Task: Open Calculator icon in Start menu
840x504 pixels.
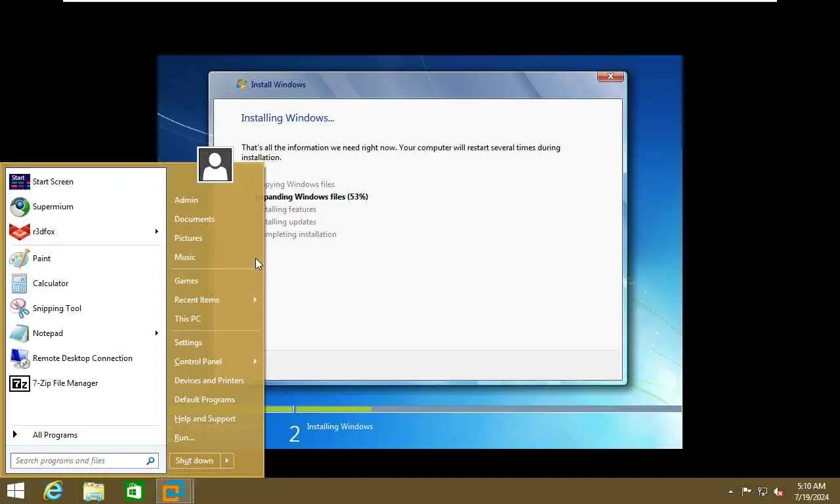Action: (x=20, y=283)
